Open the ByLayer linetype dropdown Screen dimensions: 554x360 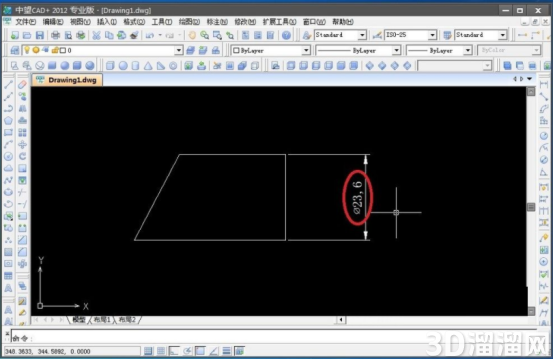[396, 51]
